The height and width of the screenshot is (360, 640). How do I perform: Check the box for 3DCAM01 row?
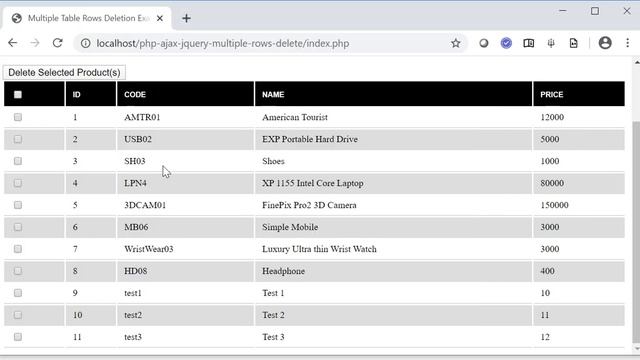point(18,205)
